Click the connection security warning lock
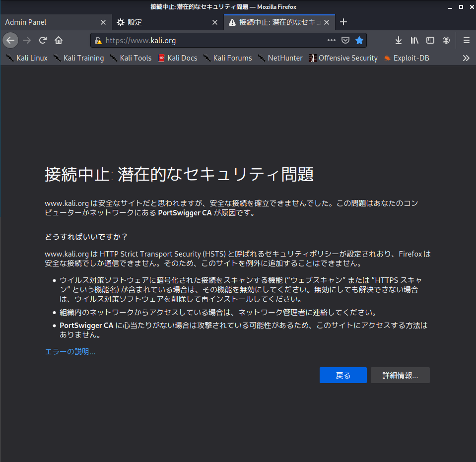The image size is (476, 462). pos(98,41)
